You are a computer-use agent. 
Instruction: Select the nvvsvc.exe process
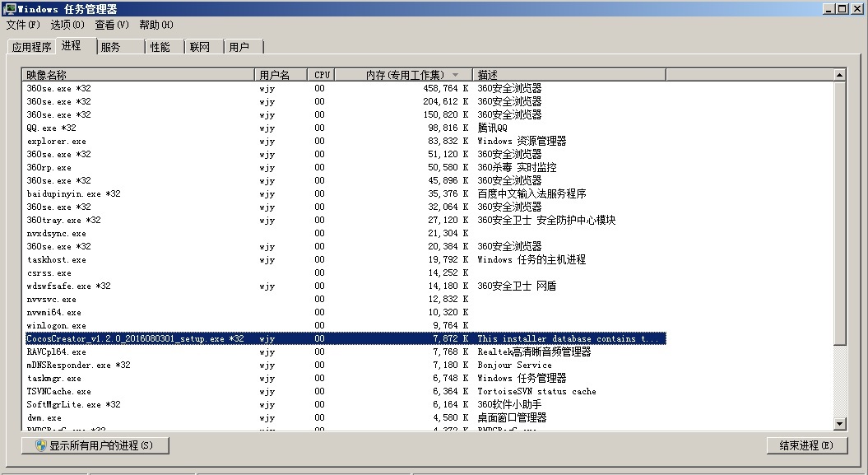[x=346, y=299]
